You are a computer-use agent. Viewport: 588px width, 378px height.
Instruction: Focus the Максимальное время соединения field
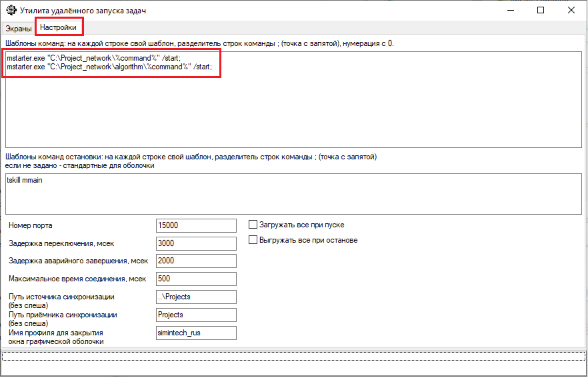pyautogui.click(x=196, y=279)
